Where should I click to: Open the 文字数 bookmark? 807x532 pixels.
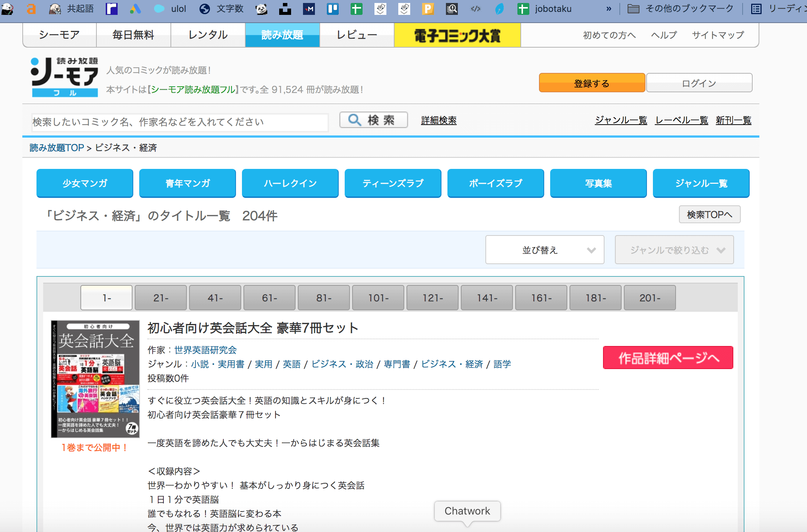[222, 9]
